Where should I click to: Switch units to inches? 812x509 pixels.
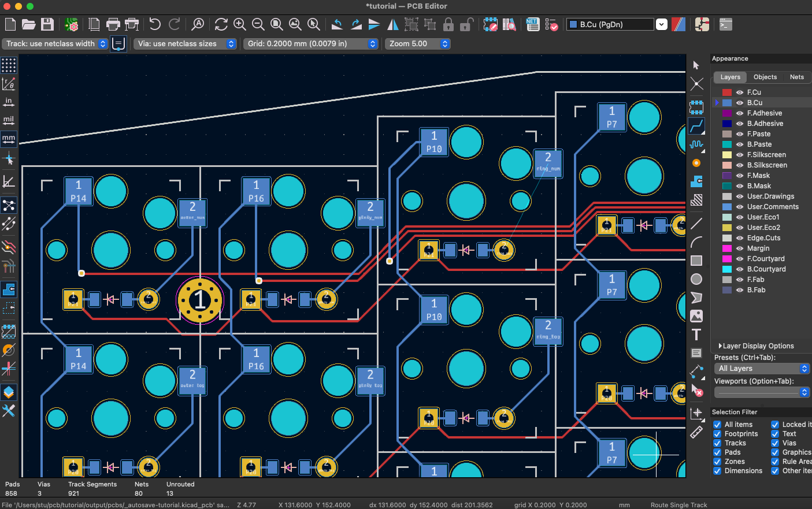(x=8, y=102)
